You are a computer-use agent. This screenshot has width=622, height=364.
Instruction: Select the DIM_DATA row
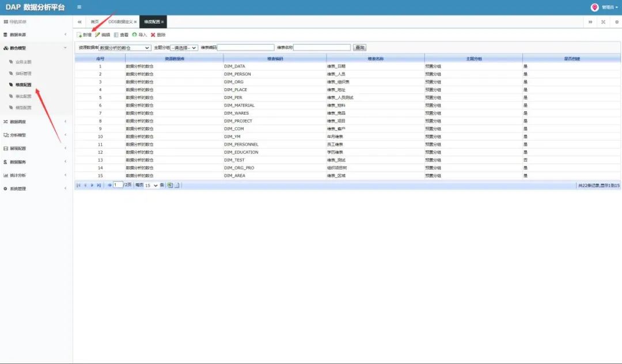coord(347,66)
